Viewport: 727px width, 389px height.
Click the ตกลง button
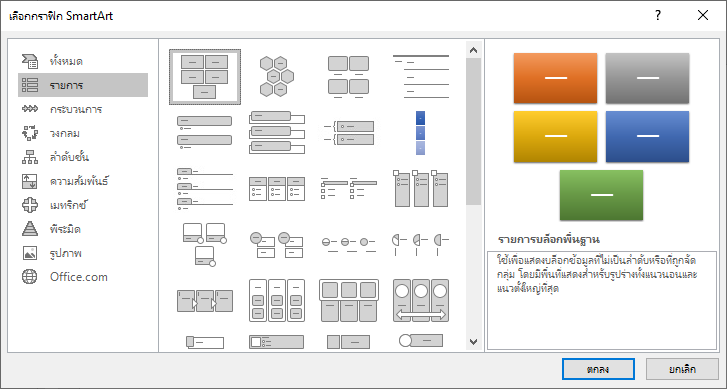tap(598, 370)
